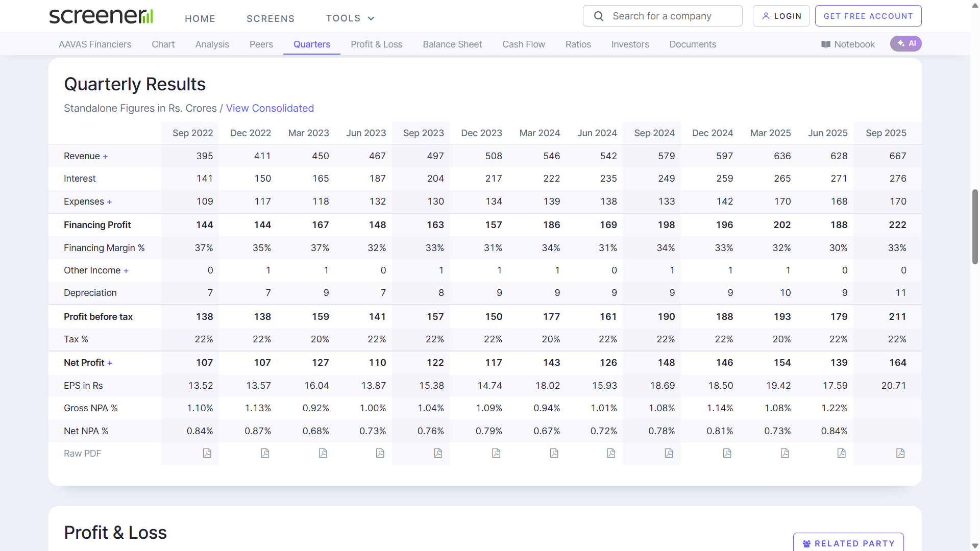
Task: Open the Notebook book icon
Action: tap(825, 44)
